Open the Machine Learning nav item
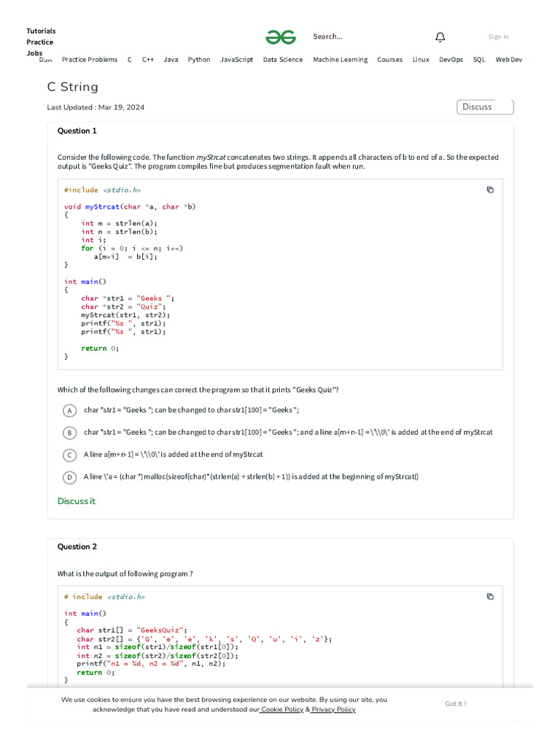The width and height of the screenshot is (560, 747). pos(341,60)
